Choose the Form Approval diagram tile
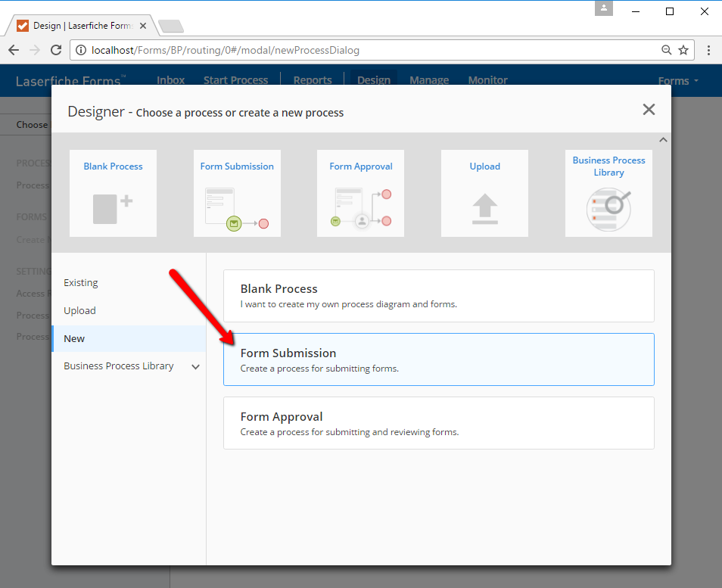This screenshot has height=588, width=722. tap(360, 194)
